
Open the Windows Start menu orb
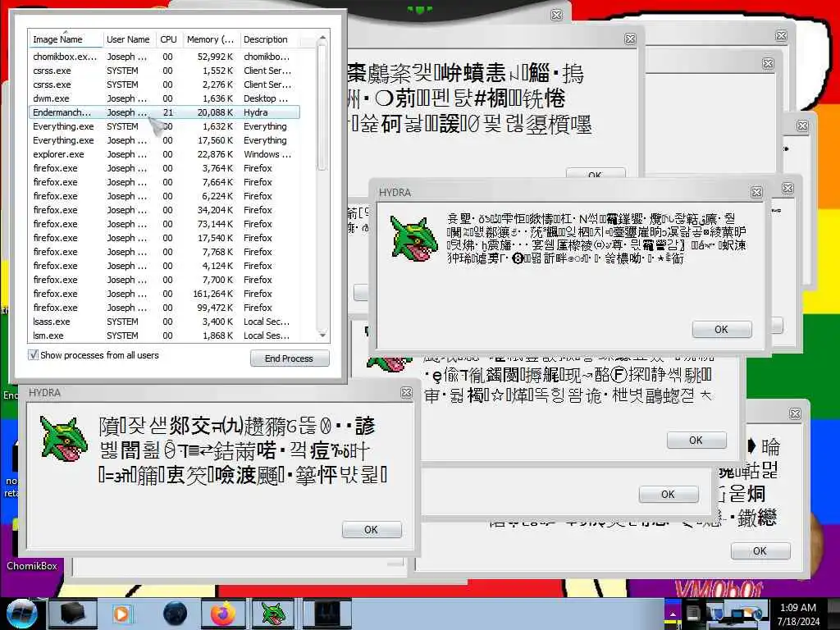point(21,614)
